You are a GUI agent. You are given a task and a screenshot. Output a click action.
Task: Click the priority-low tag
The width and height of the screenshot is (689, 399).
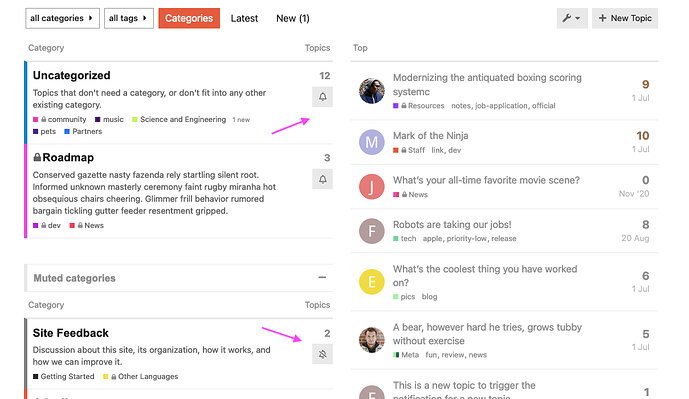pyautogui.click(x=467, y=239)
